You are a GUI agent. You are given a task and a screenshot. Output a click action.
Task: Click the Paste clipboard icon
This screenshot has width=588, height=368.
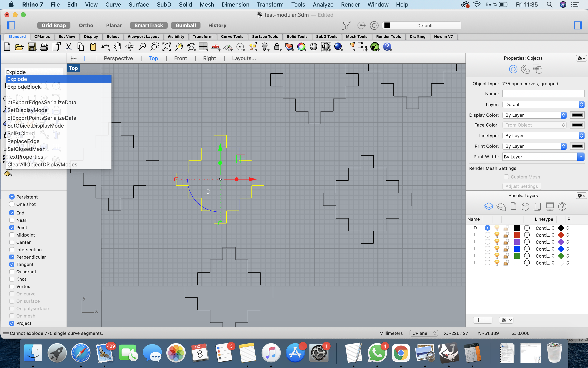[93, 46]
